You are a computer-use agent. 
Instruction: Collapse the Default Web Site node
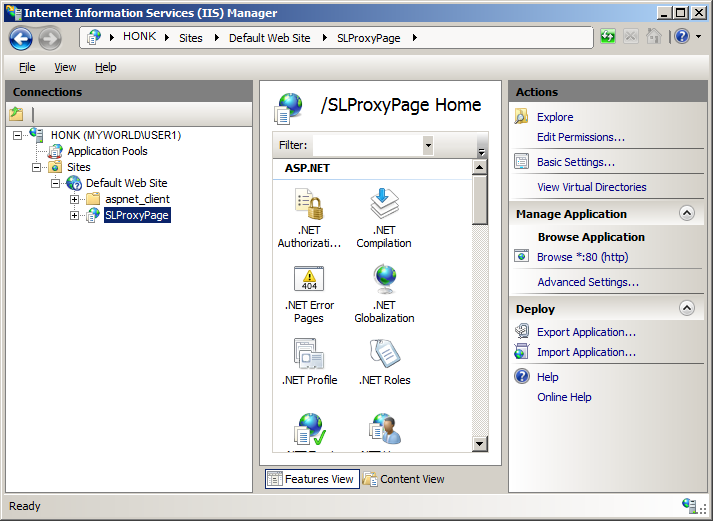pyautogui.click(x=55, y=184)
